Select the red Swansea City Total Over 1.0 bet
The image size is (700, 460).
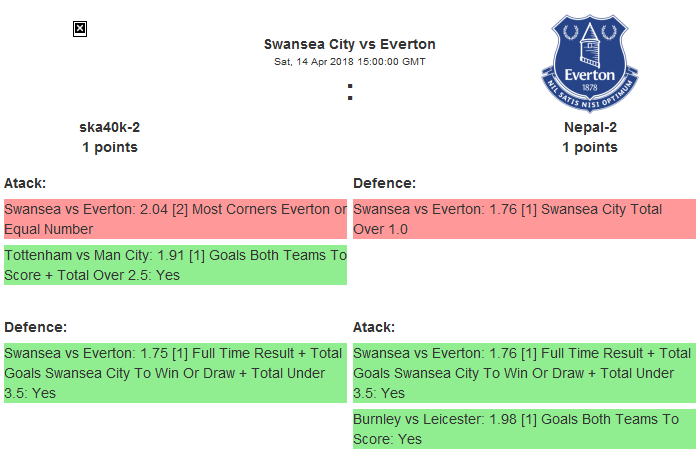click(x=523, y=219)
